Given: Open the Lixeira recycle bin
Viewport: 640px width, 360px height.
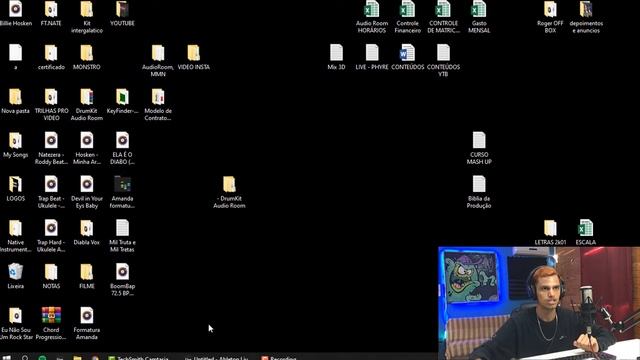Looking at the screenshot, I should [16, 272].
